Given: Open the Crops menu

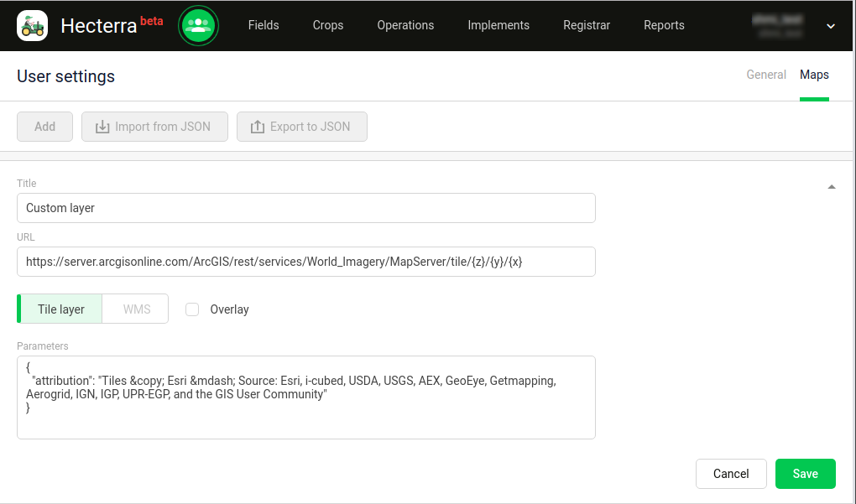Looking at the screenshot, I should coord(328,25).
